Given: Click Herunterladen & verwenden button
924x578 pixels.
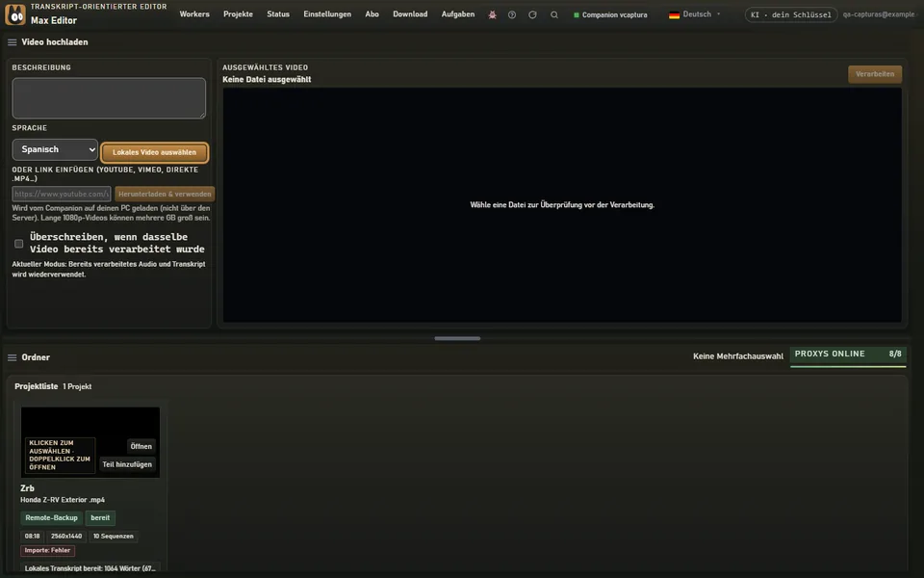Looking at the screenshot, I should coord(165,194).
